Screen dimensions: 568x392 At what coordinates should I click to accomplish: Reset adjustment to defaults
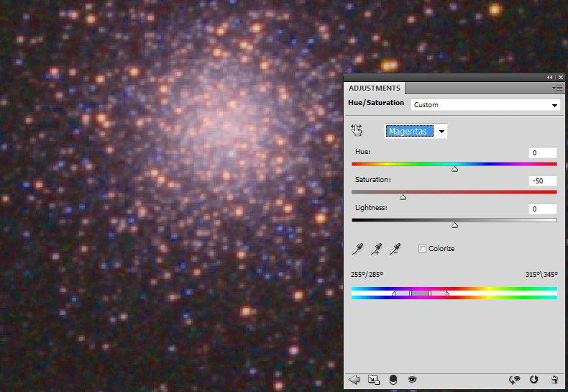533,379
